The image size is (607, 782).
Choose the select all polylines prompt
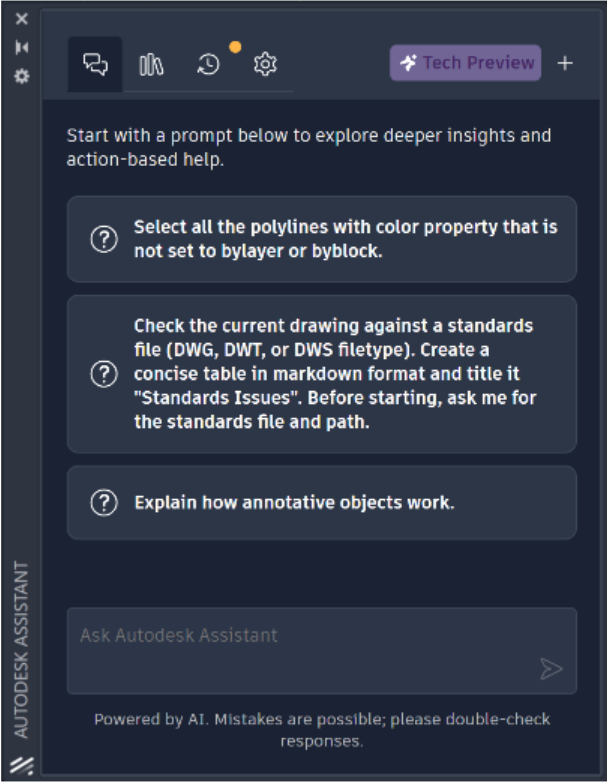(345, 240)
